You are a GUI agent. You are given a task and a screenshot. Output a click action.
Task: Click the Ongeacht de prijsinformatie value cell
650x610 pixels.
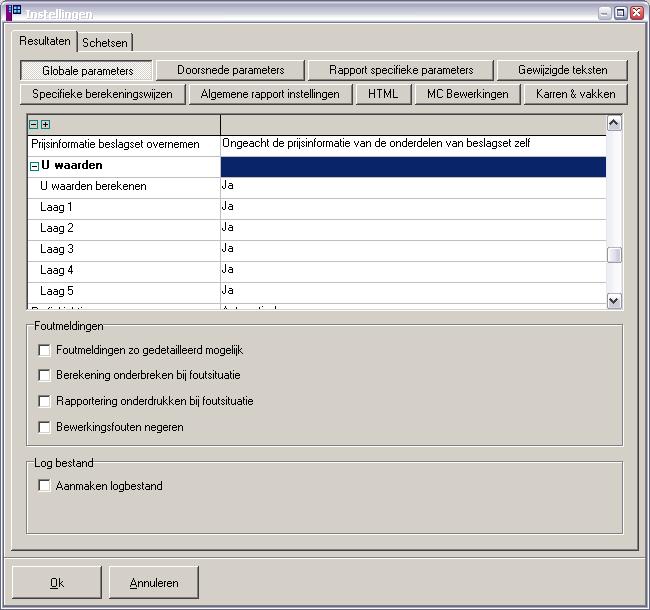413,145
